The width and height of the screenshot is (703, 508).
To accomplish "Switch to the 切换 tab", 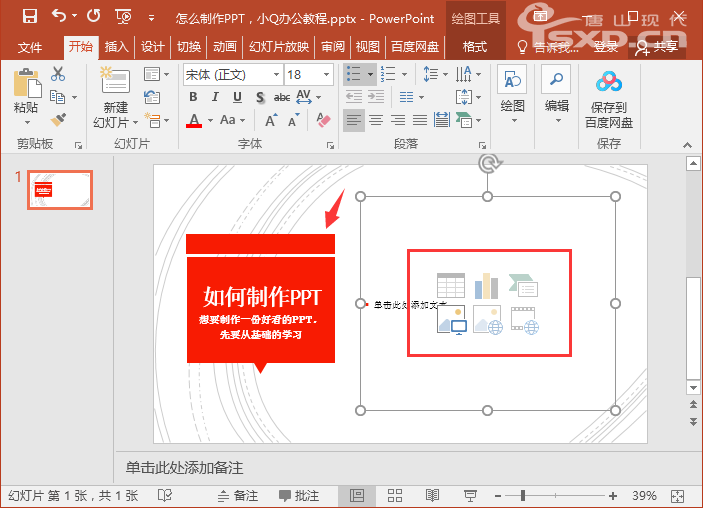I will 189,46.
